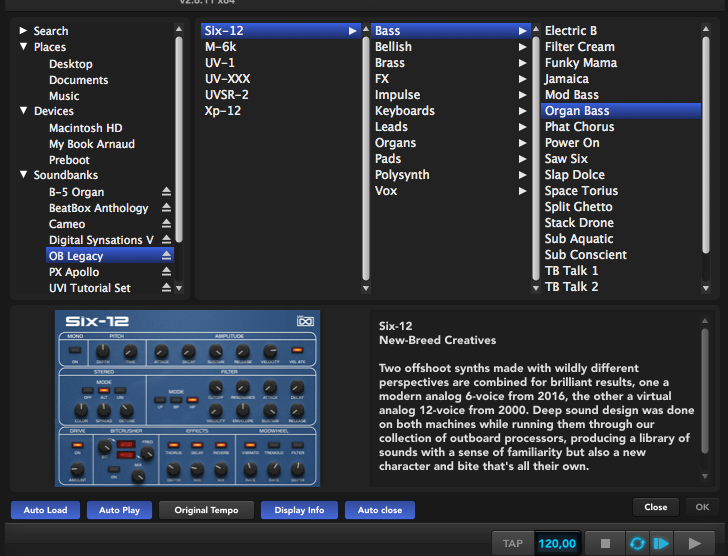Viewport: 728px width, 556px height.
Task: Toggle Auto close option
Action: pyautogui.click(x=380, y=510)
